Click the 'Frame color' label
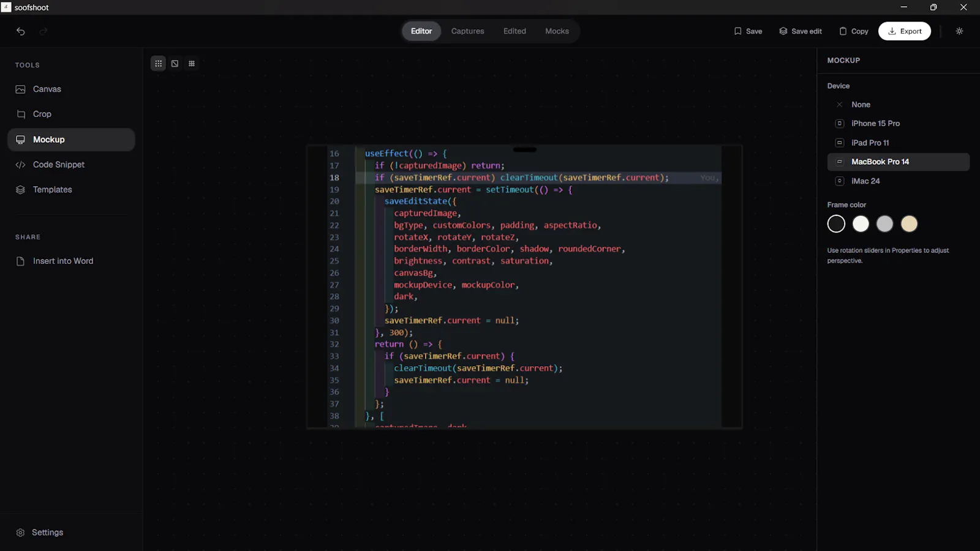The height and width of the screenshot is (551, 980). (846, 205)
